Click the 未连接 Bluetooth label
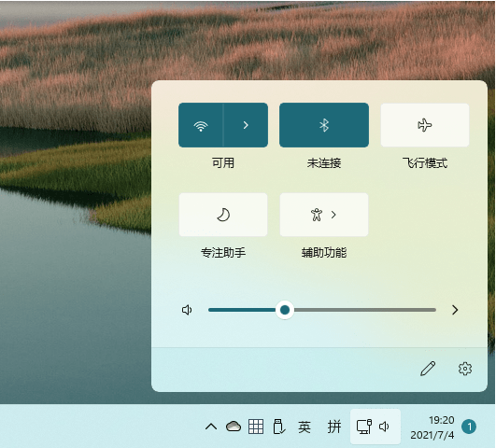496x448 pixels. pos(324,163)
